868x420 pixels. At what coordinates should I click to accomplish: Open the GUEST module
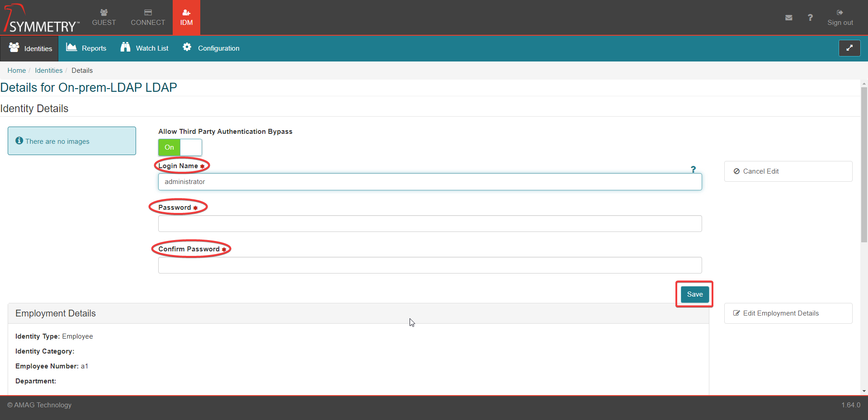point(104,18)
